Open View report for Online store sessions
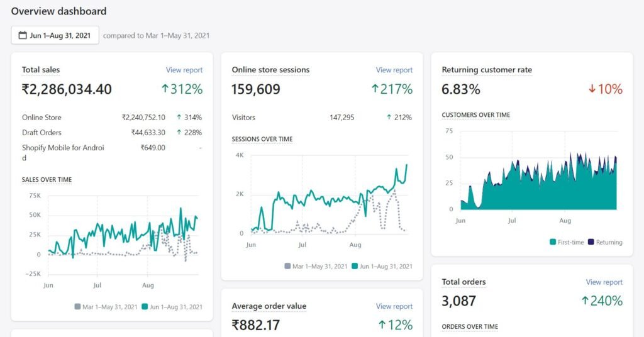Screen dimensions: 644x337 click(394, 70)
